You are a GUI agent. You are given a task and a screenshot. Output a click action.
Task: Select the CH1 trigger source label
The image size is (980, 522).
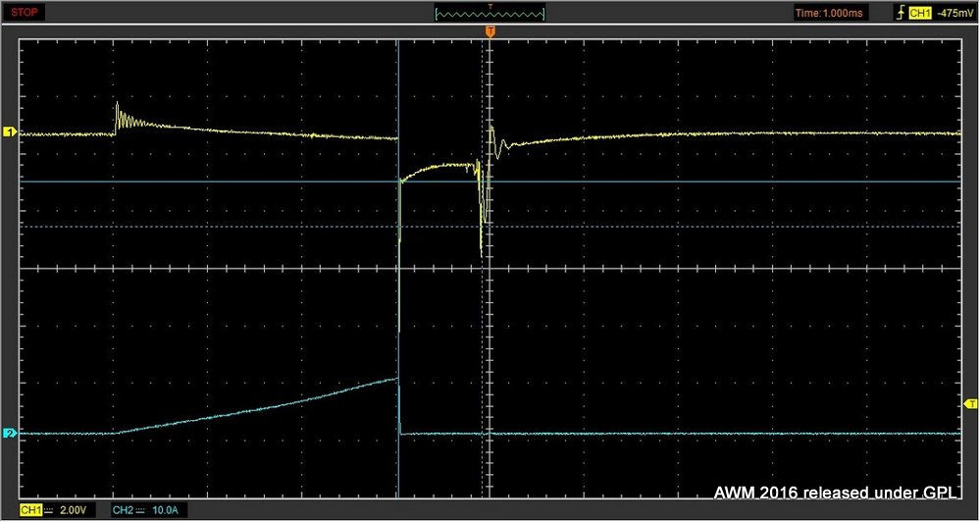pos(920,13)
